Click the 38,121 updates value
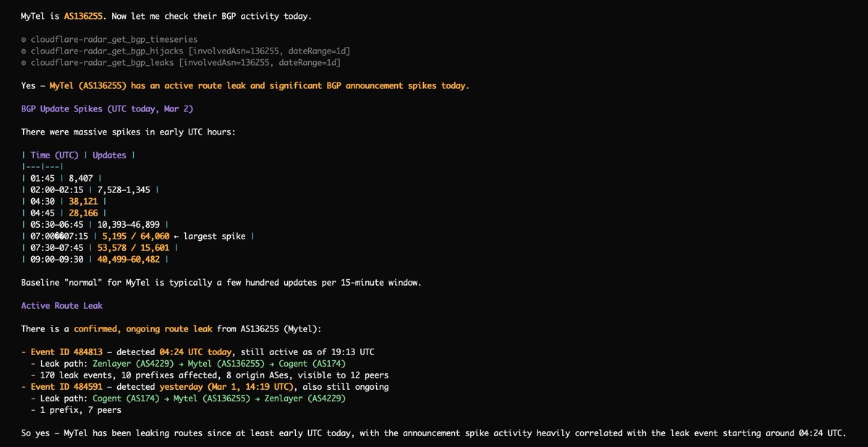This screenshot has width=868, height=447. click(83, 201)
